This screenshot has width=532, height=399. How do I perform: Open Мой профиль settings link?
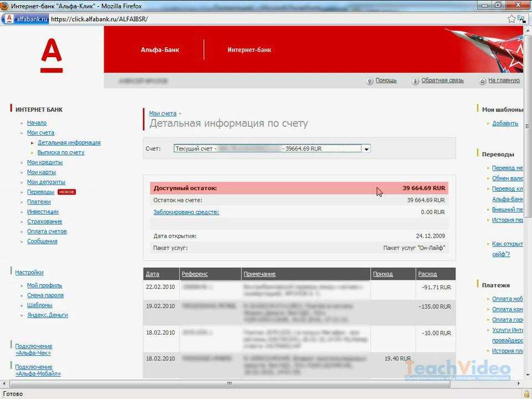pyautogui.click(x=44, y=285)
